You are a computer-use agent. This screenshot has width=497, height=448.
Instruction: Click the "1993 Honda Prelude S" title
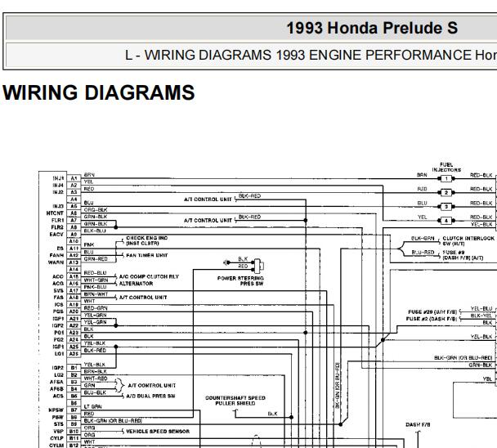[x=372, y=28]
